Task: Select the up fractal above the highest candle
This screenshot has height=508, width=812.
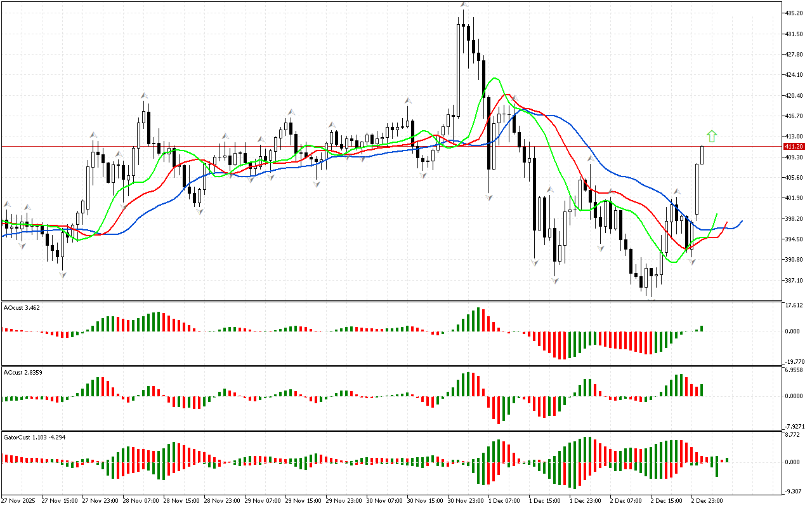Action: point(464,5)
